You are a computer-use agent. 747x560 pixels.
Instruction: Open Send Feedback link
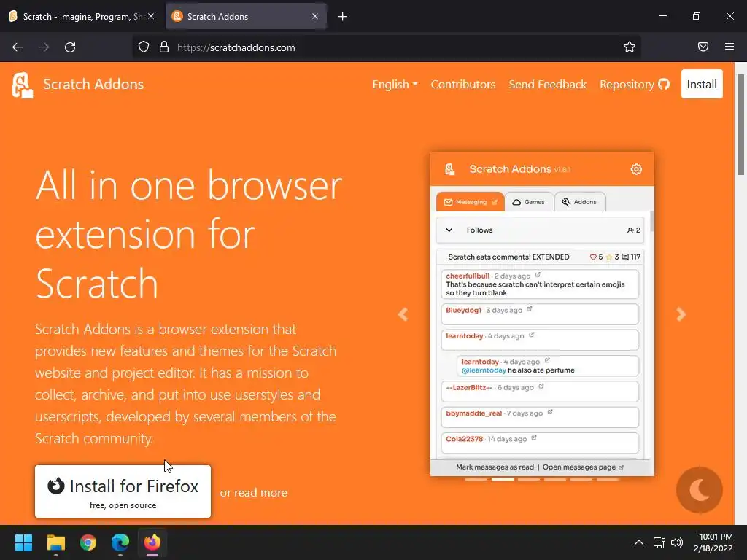[547, 85]
